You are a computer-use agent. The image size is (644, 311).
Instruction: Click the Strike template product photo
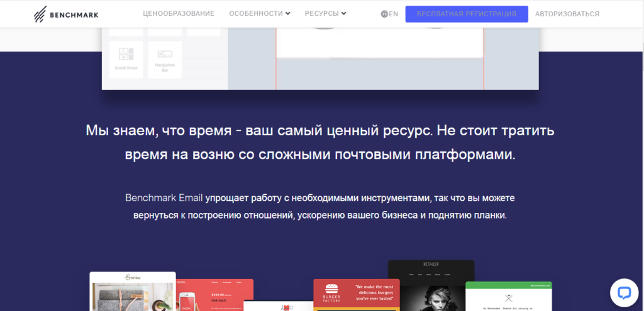click(132, 298)
